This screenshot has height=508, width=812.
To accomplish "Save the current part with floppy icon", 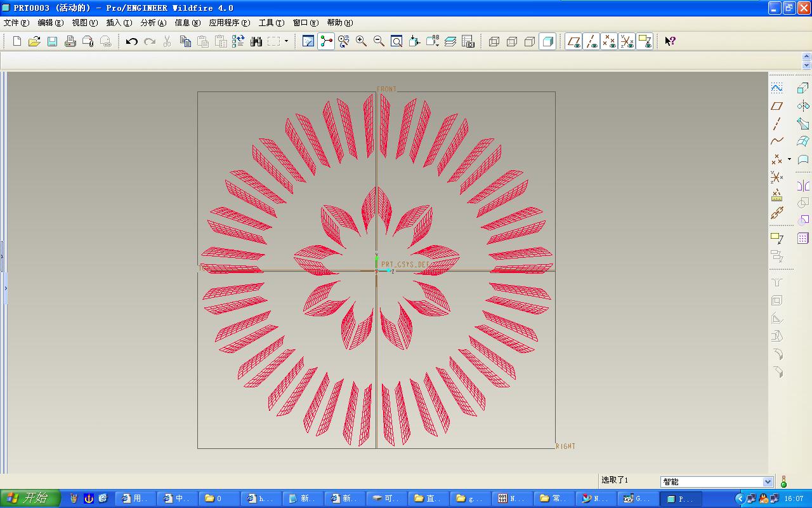I will click(52, 41).
